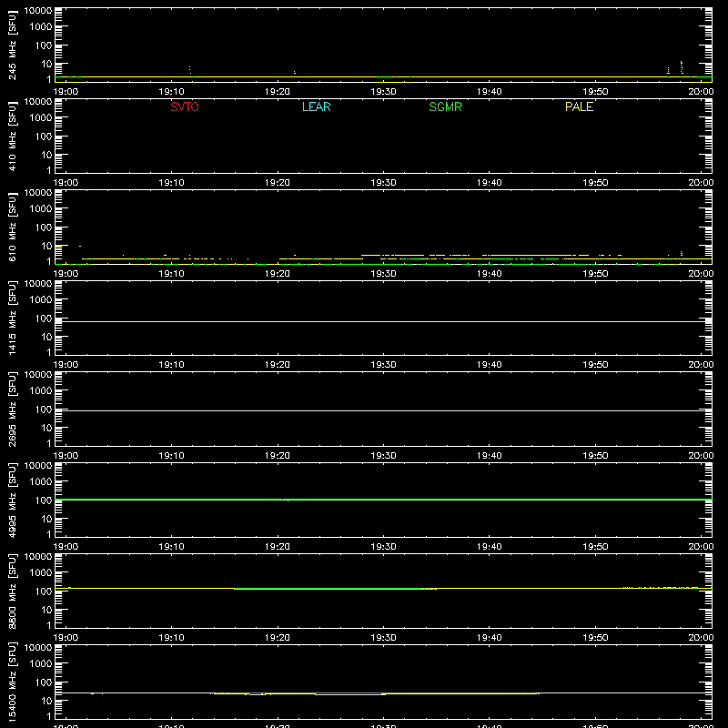
Task: Click the 10000 tick label of the 245 MHz plot
Action: [38, 11]
